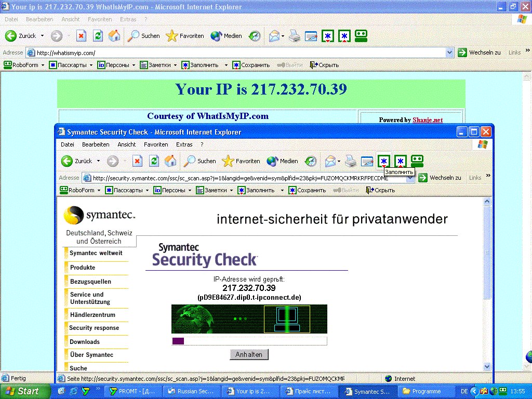Click the Refresh icon in Symantec window
532x399 pixels.
tap(154, 161)
